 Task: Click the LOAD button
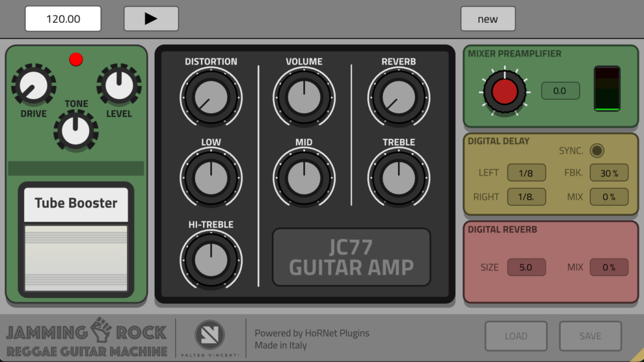516,336
